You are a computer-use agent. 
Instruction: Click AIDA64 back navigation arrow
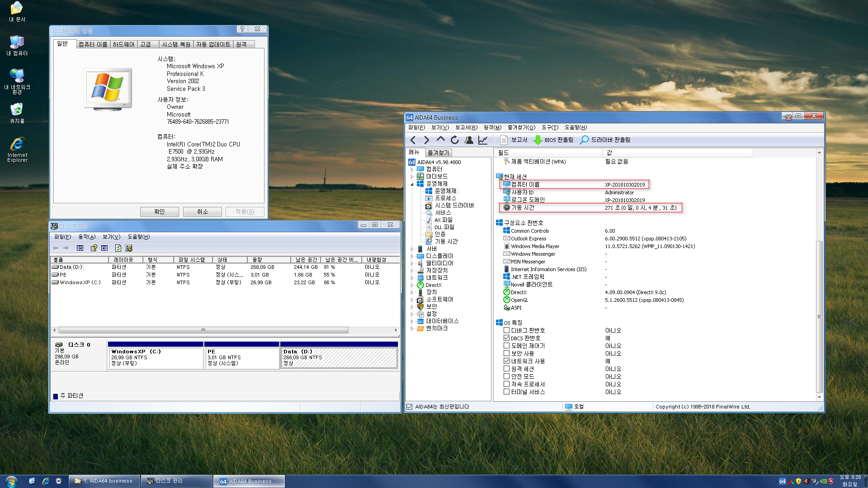(x=413, y=140)
